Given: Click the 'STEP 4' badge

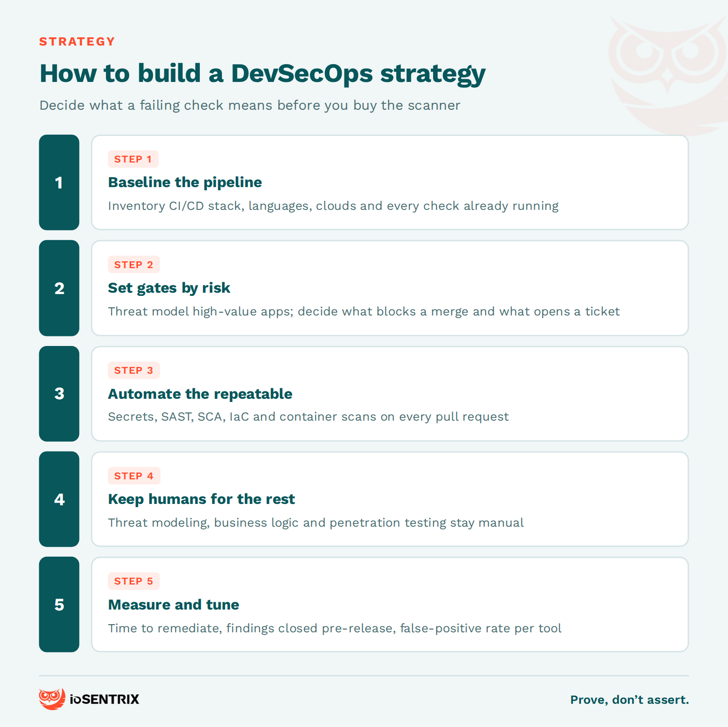Looking at the screenshot, I should click(x=134, y=476).
